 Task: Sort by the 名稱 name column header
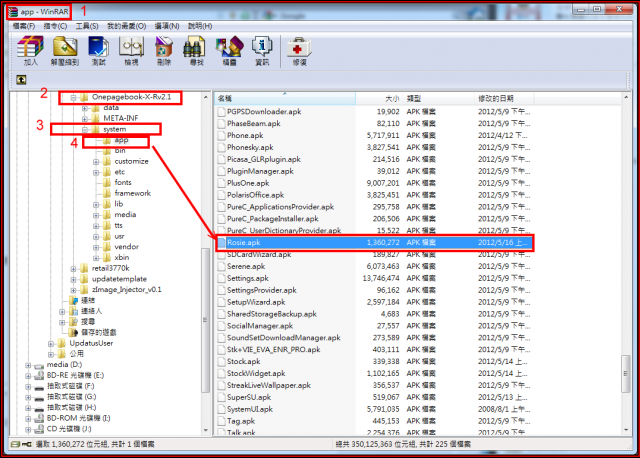[x=285, y=98]
